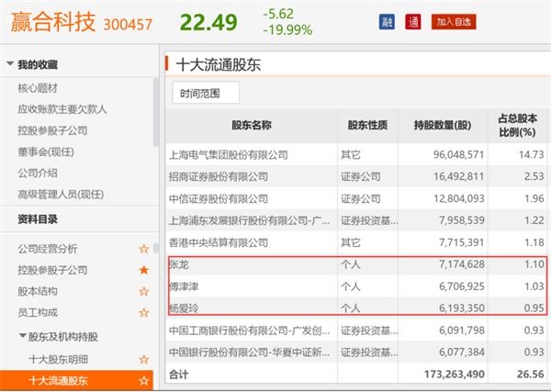
Task: Click shareholder 杨爱玲
Action: coord(185,308)
